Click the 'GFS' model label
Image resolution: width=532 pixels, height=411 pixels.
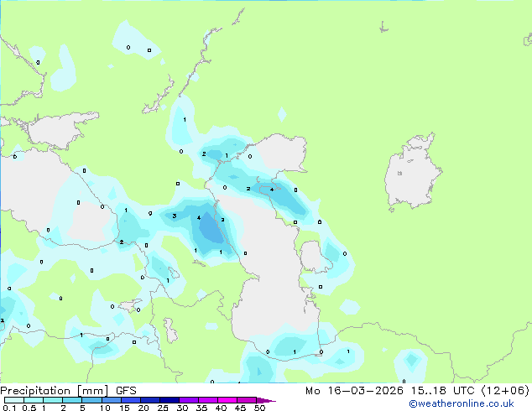(x=126, y=391)
